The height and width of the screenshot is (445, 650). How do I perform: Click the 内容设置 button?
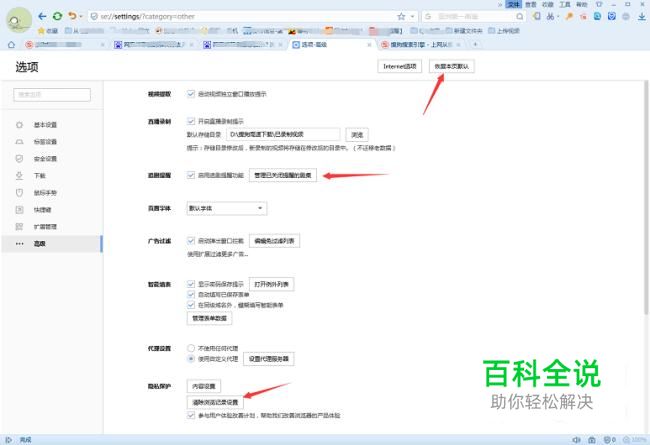point(204,386)
